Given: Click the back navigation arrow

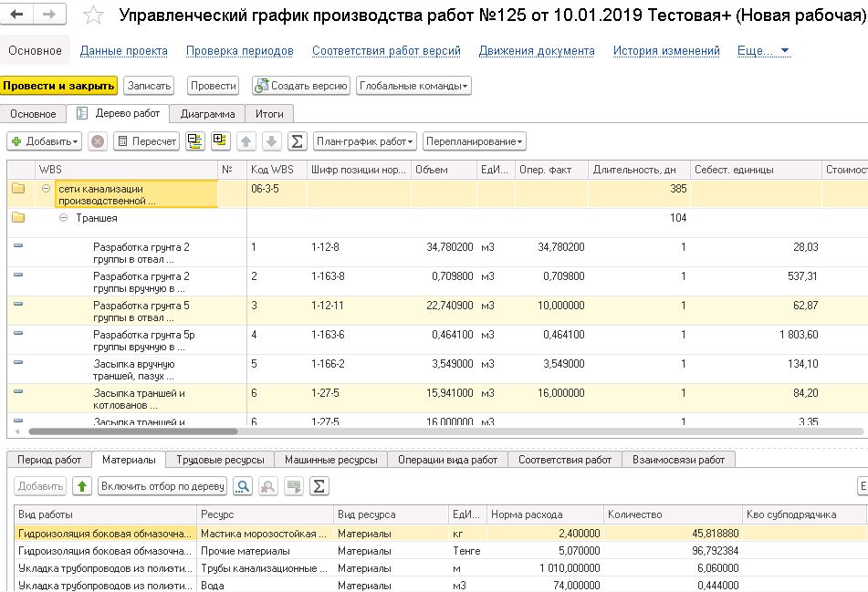Looking at the screenshot, I should pos(17,15).
